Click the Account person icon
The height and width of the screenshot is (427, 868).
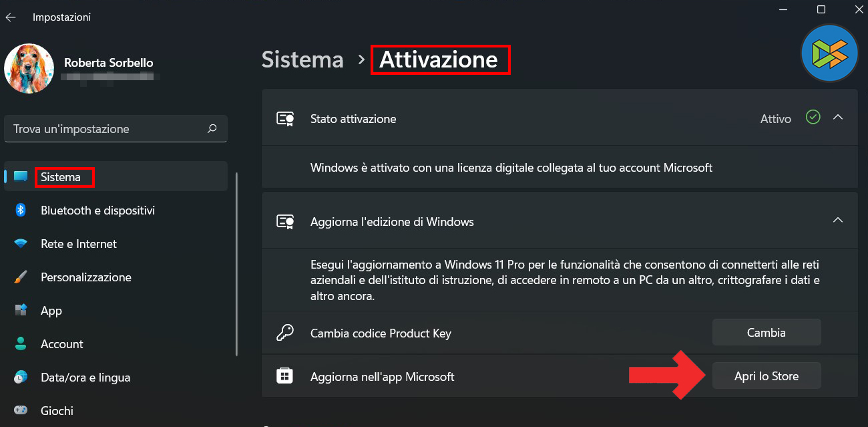click(x=21, y=344)
